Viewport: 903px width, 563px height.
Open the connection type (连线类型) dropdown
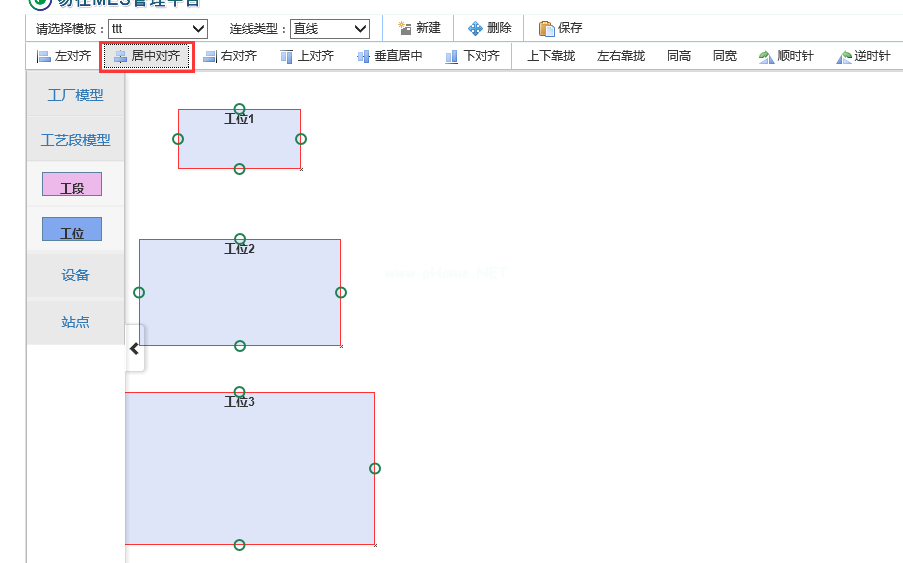330,29
